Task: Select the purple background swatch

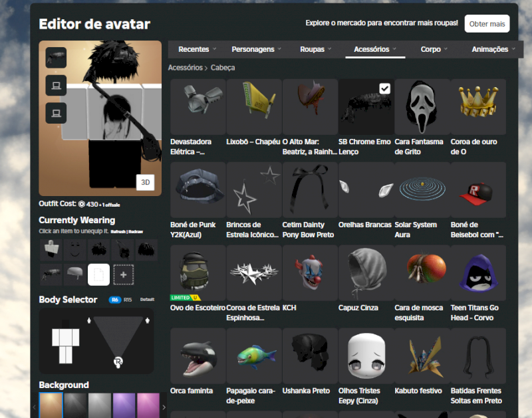Action: pos(124,405)
